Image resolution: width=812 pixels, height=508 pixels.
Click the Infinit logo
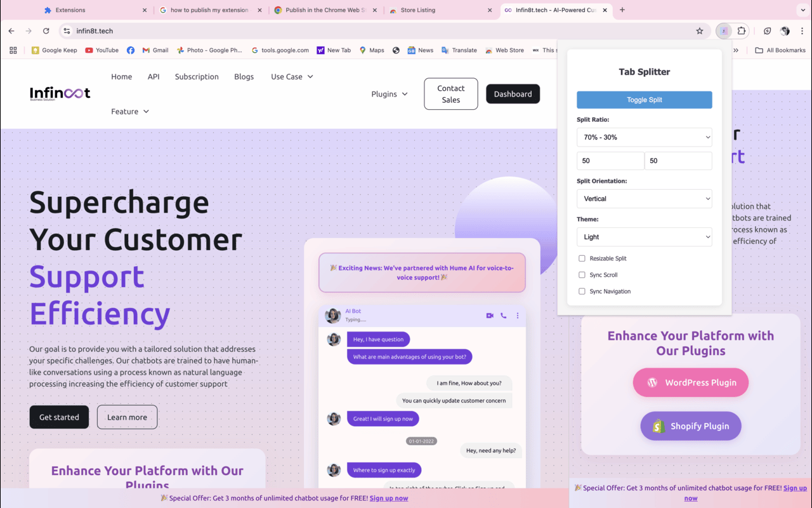pos(60,94)
